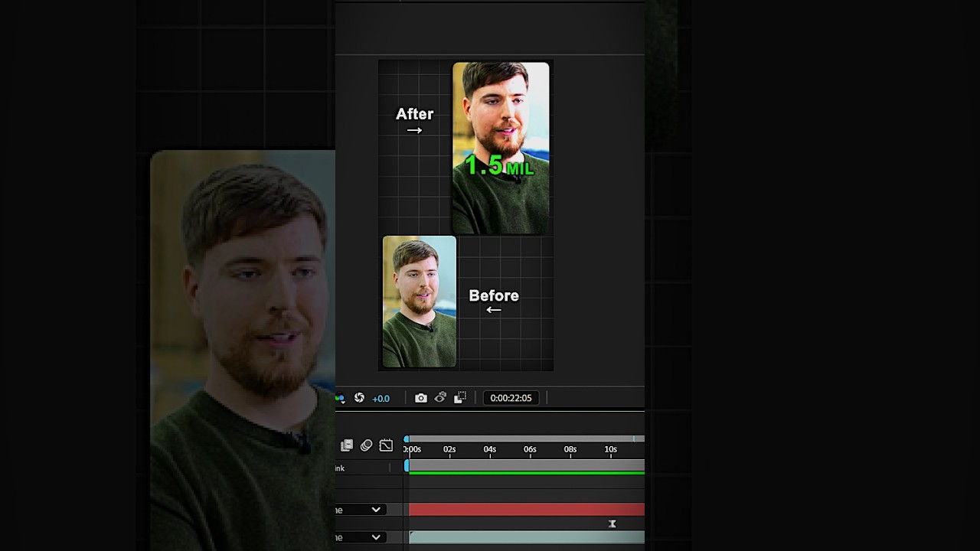Click the Show Snapshot eye-camera icon

440,398
